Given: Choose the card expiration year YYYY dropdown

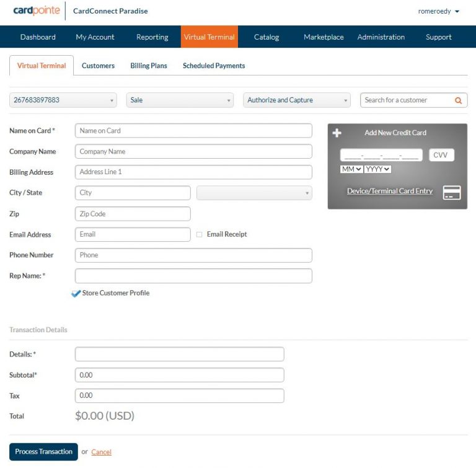Looking at the screenshot, I should (x=377, y=169).
